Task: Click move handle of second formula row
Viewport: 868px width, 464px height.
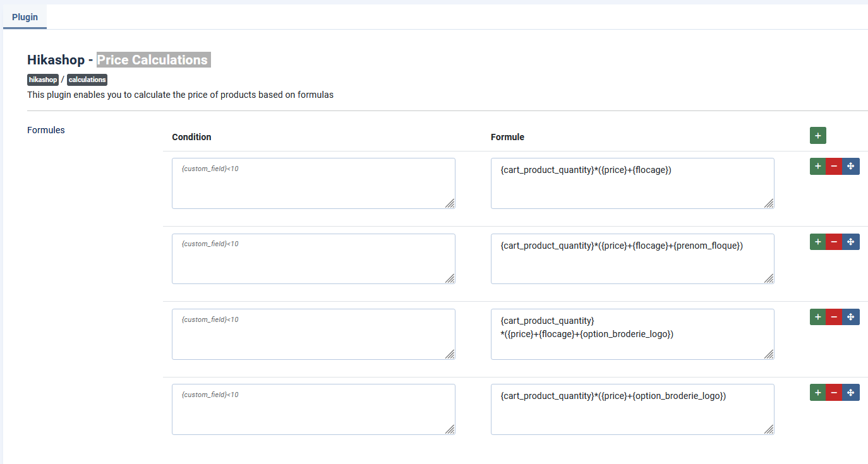Action: point(851,242)
